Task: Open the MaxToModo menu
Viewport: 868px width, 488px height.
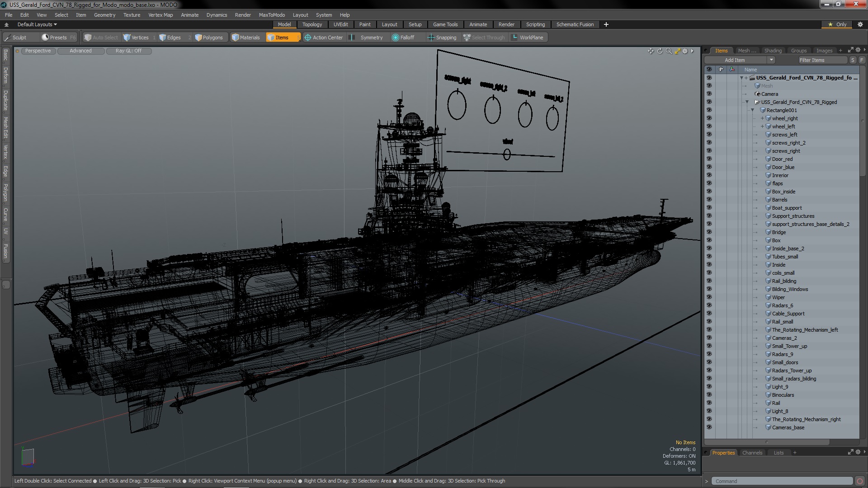Action: (272, 15)
